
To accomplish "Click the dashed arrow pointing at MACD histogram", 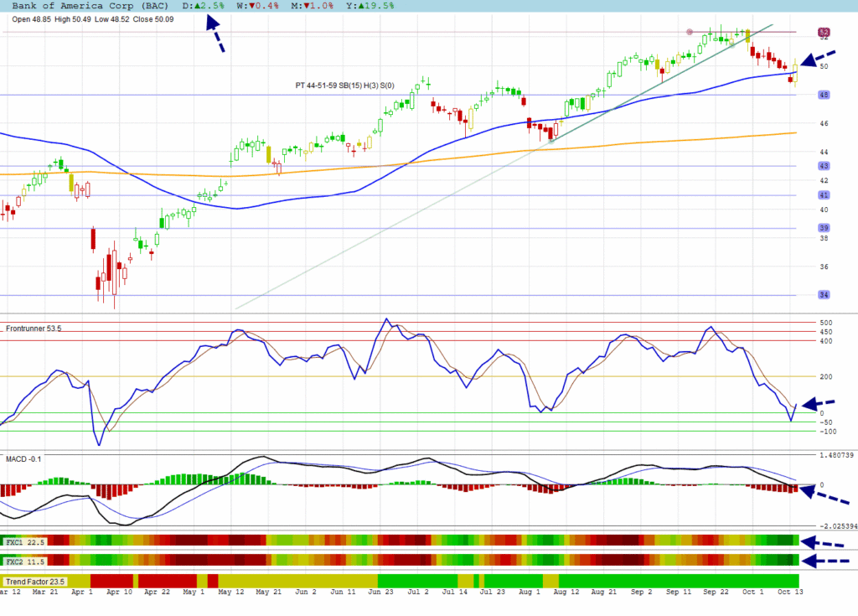I will point(824,495).
